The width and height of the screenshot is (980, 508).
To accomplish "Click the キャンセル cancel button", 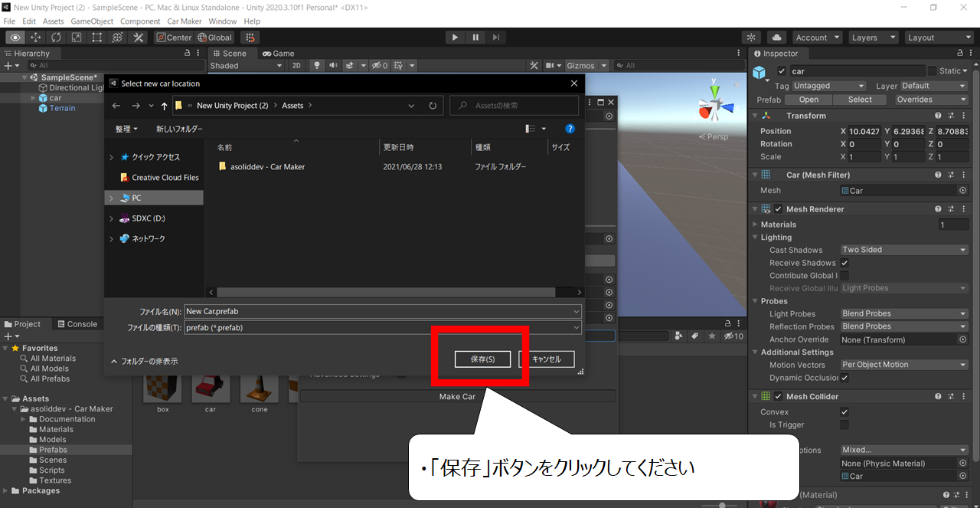I will pos(547,359).
